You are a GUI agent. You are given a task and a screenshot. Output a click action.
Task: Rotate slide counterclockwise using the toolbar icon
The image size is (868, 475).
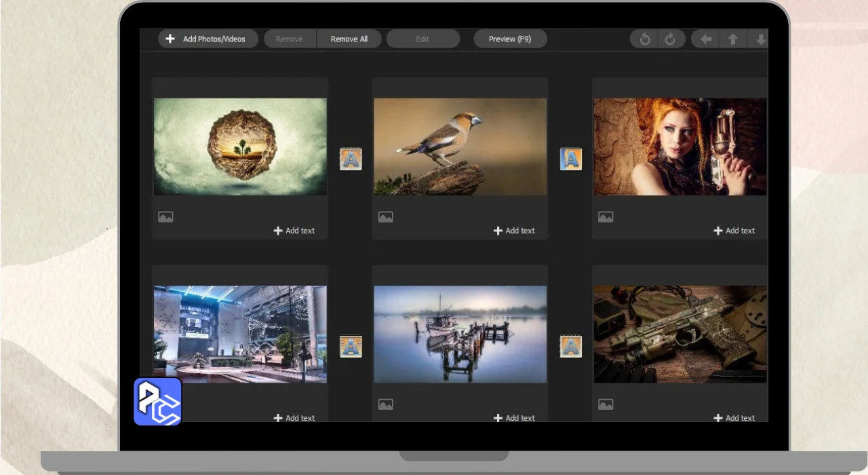click(645, 39)
